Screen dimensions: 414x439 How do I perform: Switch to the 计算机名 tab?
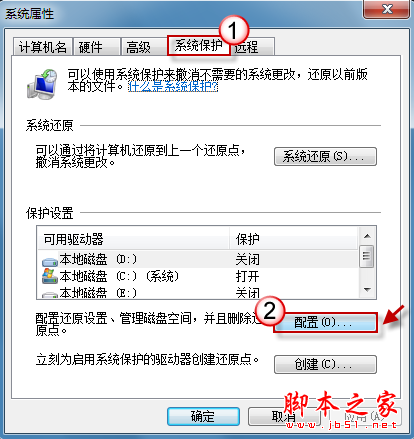43,47
